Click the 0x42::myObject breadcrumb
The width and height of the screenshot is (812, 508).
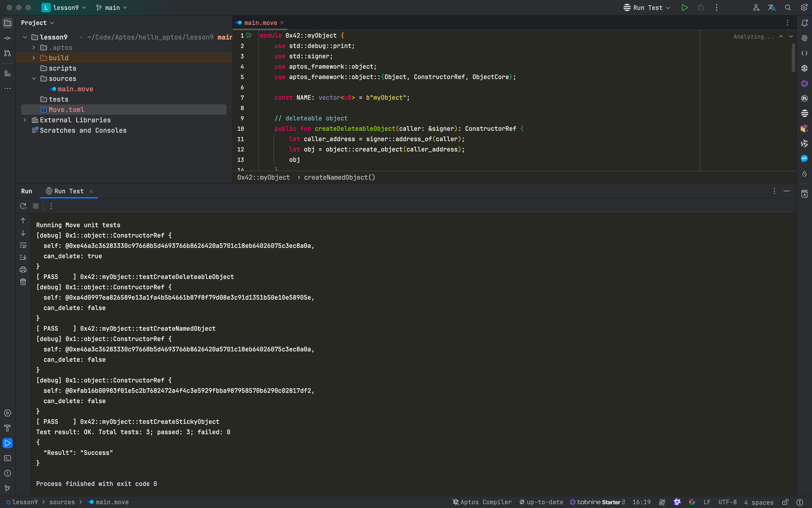point(263,177)
